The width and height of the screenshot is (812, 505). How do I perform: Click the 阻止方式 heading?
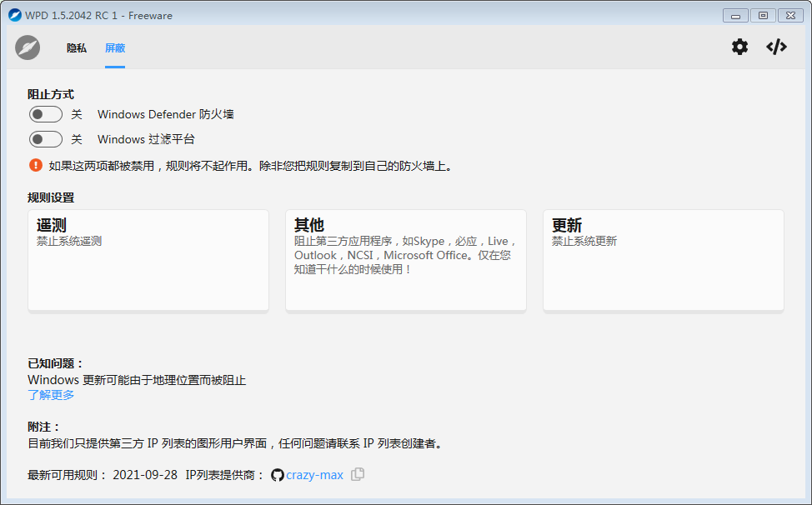pos(51,94)
